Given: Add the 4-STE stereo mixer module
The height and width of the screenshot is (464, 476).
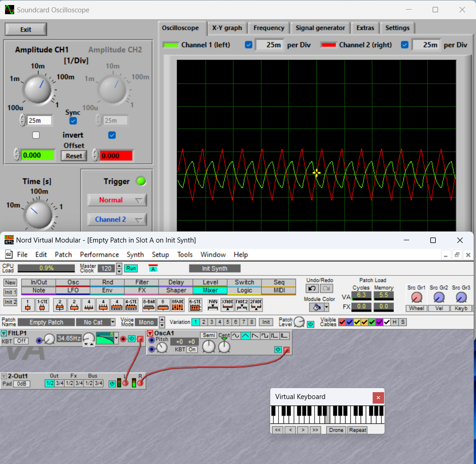Looking at the screenshot, I should click(131, 305).
